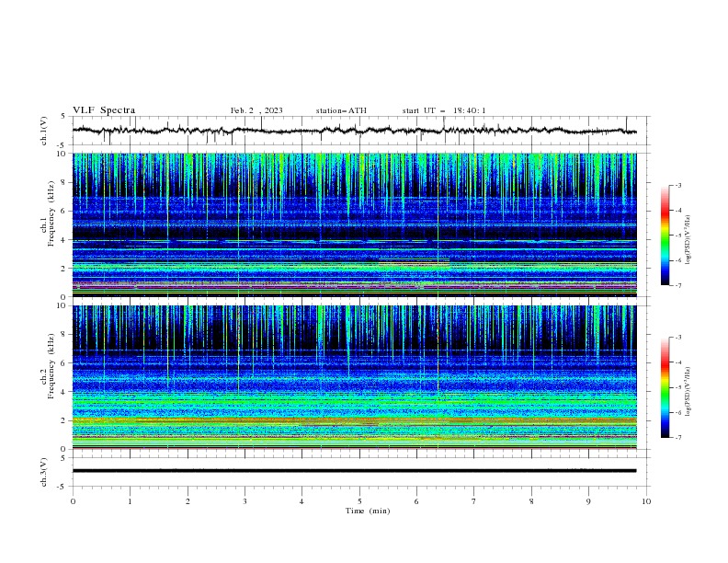This screenshot has height=563, width=728.
Task: Click the "-7" tick on upper color bar
Action: click(x=677, y=285)
